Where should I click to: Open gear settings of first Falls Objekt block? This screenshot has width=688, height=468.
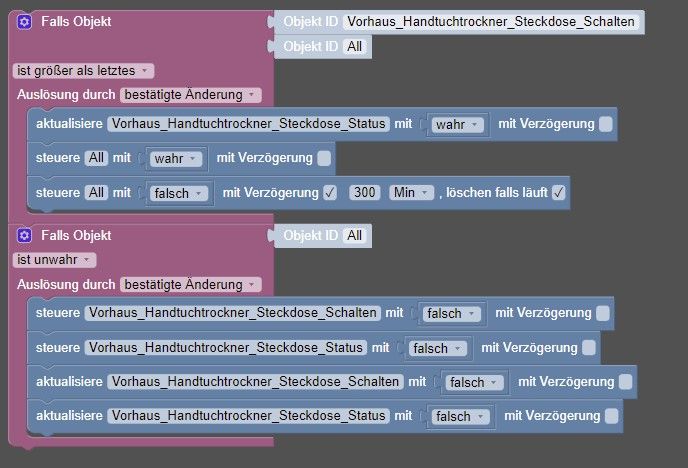(x=25, y=21)
